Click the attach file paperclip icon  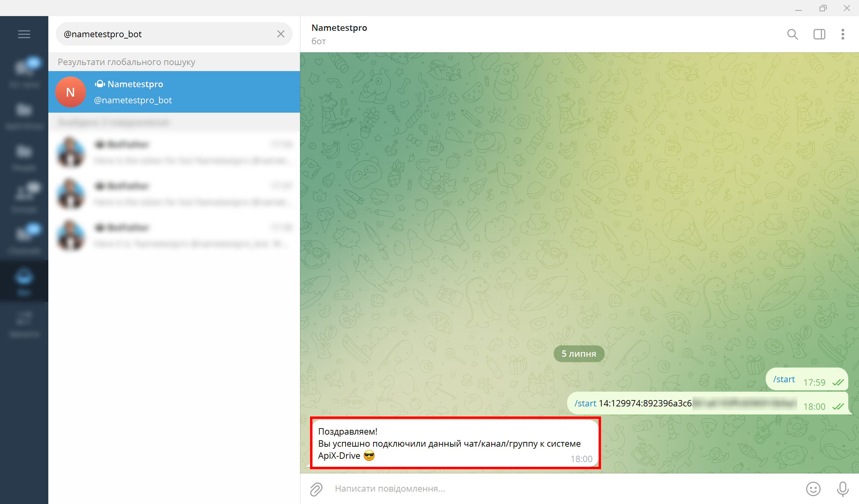(x=316, y=489)
